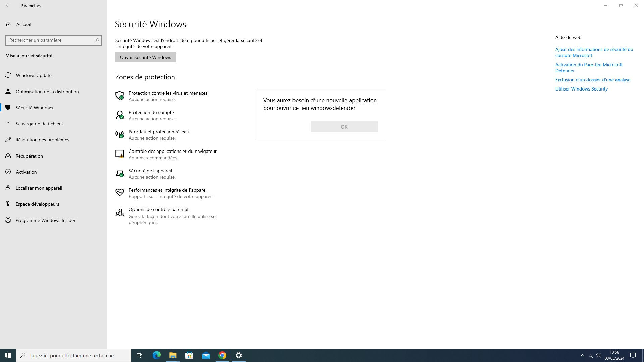The image size is (644, 362).
Task: Click the Récupération icon in sidebar
Action: click(8, 156)
